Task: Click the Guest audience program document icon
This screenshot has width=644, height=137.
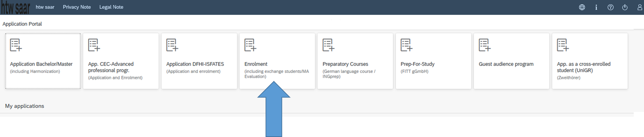Action: pos(485,45)
